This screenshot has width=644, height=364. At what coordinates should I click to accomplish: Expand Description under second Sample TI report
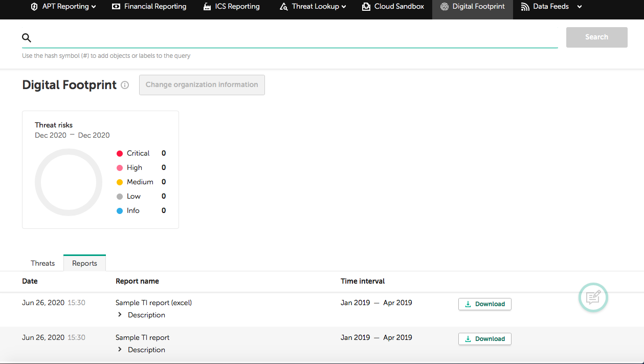[120, 350]
